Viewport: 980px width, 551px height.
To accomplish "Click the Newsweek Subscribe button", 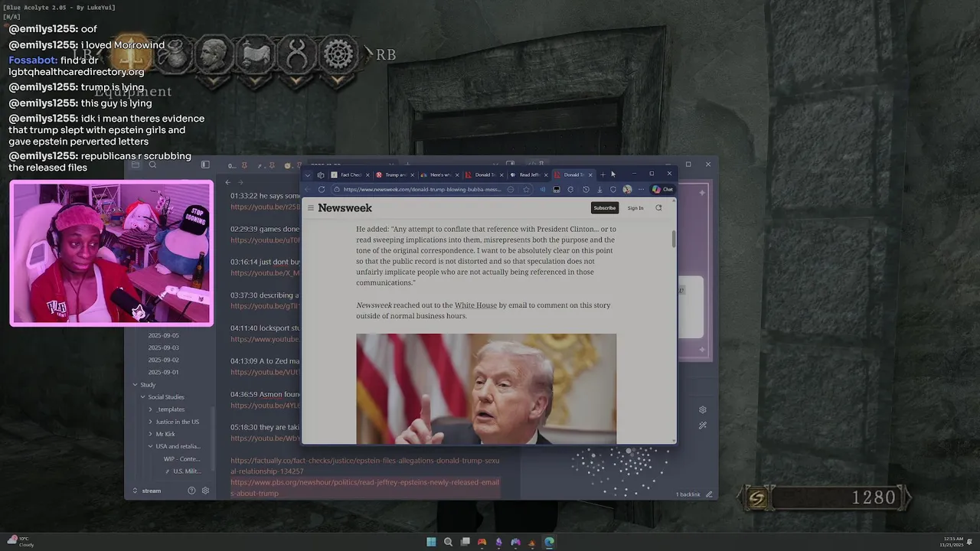I will (605, 208).
